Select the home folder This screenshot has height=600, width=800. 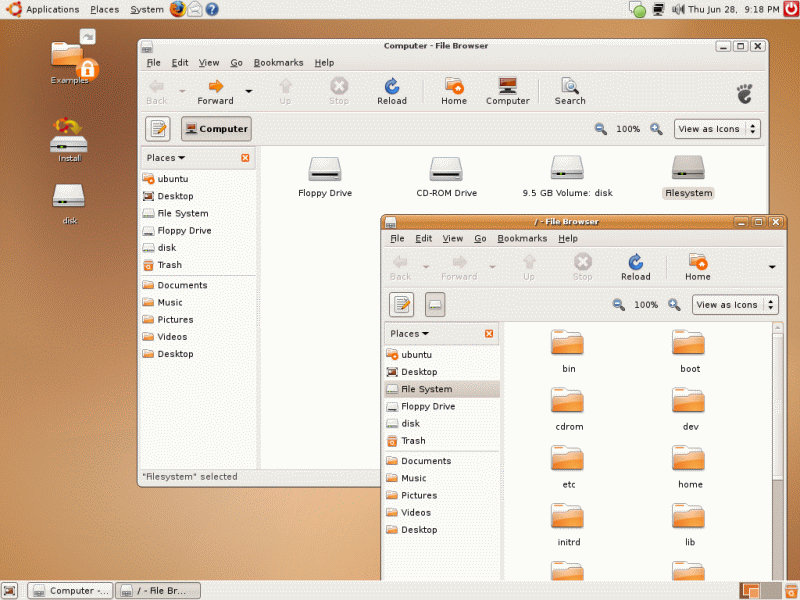click(x=689, y=467)
